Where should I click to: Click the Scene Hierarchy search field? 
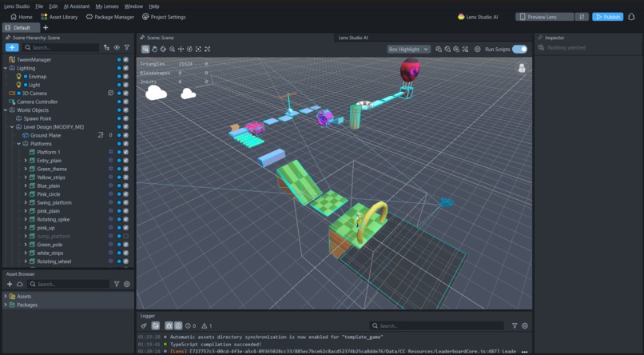coord(61,48)
